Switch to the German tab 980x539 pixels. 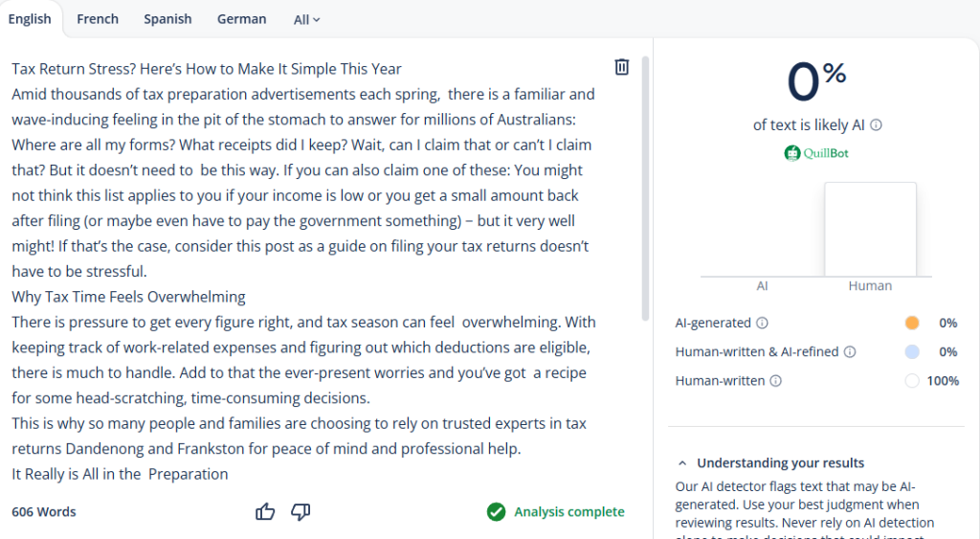click(242, 19)
